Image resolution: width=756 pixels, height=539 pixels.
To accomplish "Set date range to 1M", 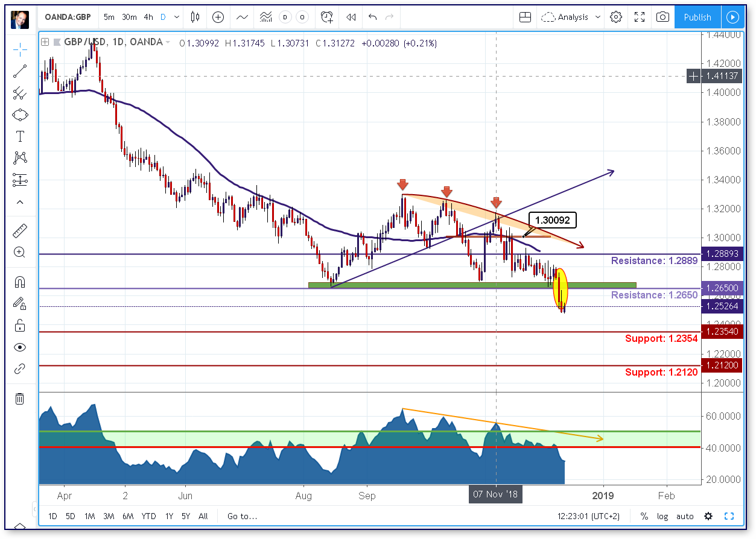I will click(x=89, y=516).
